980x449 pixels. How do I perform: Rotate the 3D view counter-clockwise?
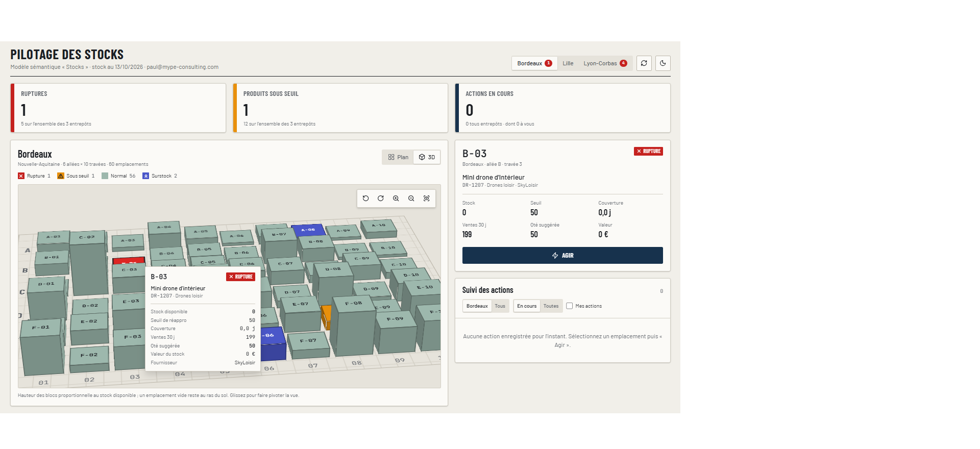click(365, 198)
